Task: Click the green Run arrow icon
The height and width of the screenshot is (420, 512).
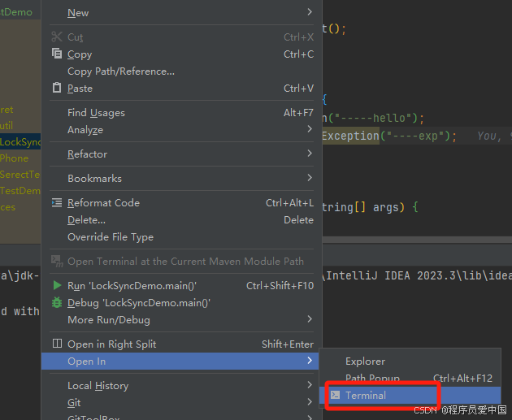Action: point(57,285)
